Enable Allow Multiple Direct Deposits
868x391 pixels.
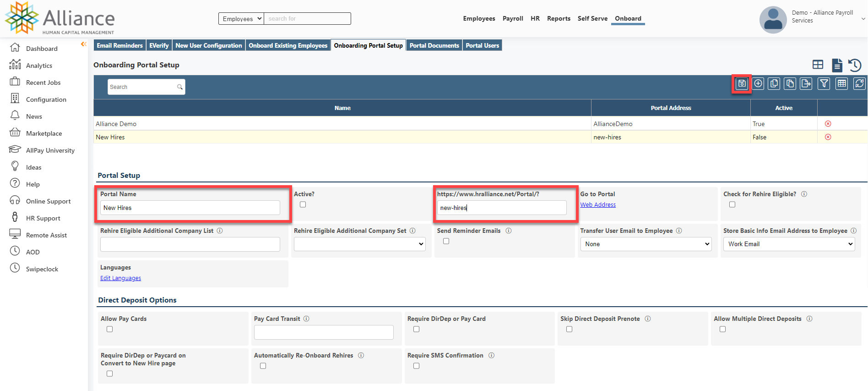pyautogui.click(x=722, y=329)
